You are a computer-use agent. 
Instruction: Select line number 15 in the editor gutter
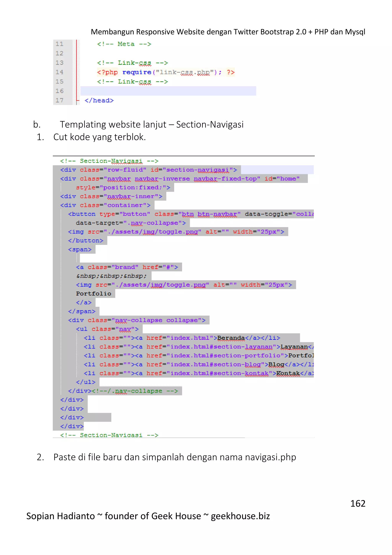click(x=59, y=81)
